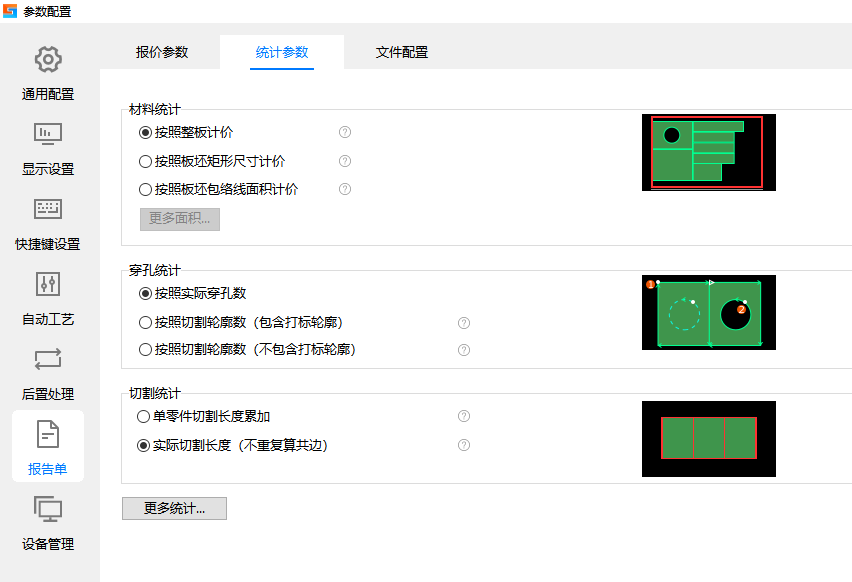Screen dimensions: 852x582
Task: Show help for 按照切割轮廓数（包含打标轮廓）
Action: [463, 323]
